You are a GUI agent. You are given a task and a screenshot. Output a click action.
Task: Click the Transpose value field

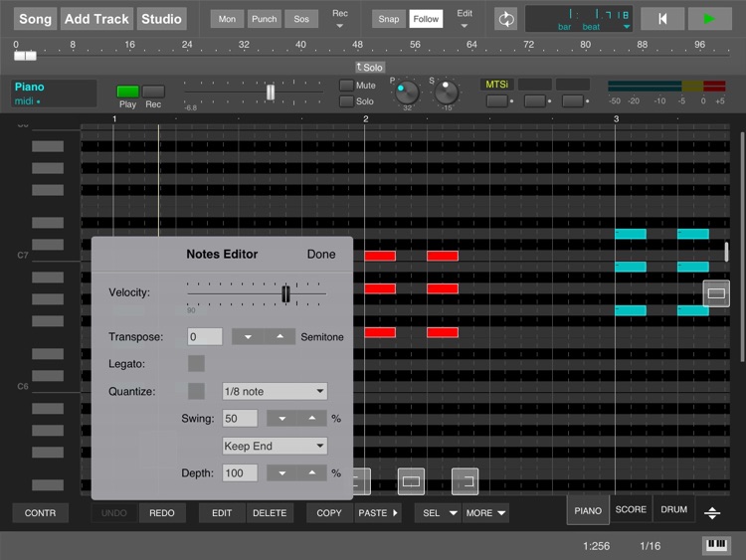(x=205, y=337)
